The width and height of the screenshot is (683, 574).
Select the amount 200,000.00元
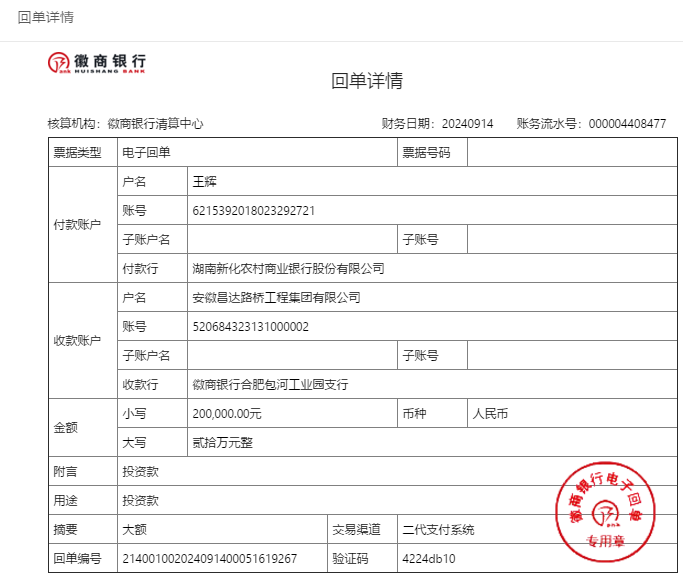pyautogui.click(x=227, y=414)
